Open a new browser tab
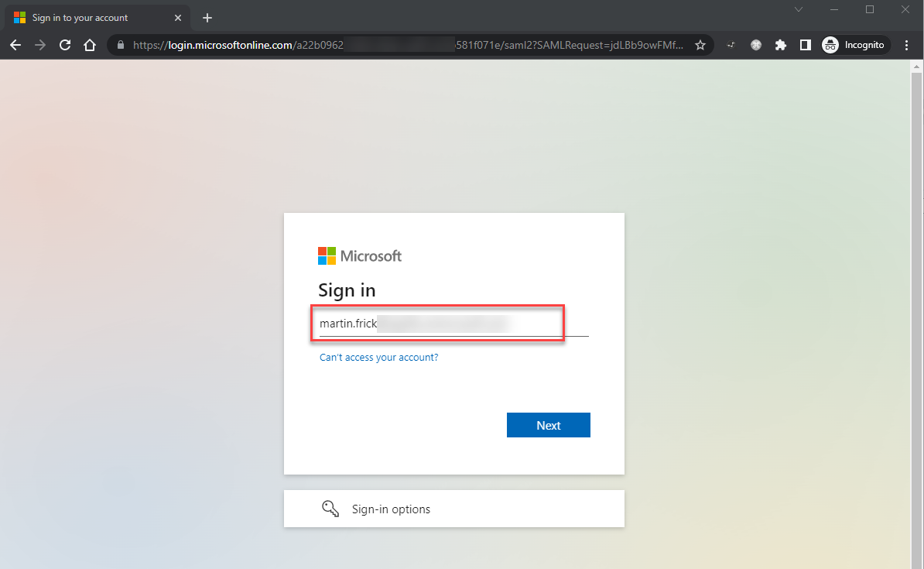 coord(207,18)
